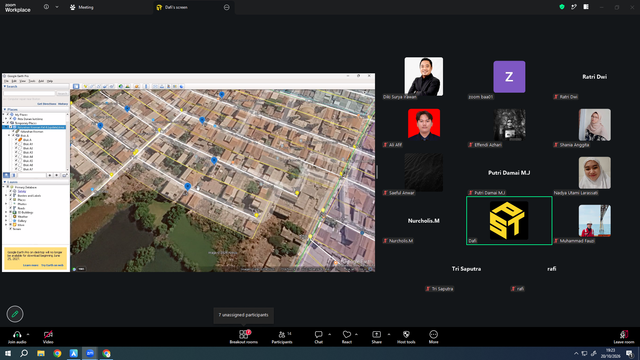This screenshot has height=360, width=640.
Task: Click the annotate pencil button
Action: pos(15,314)
